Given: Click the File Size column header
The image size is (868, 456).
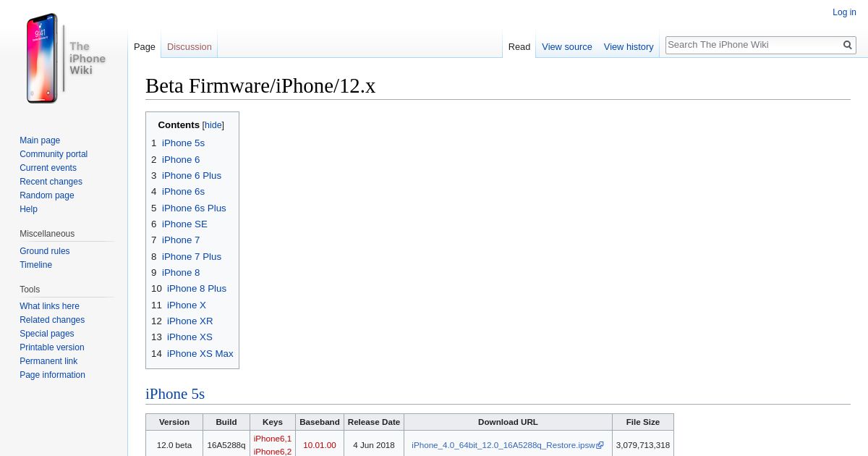Looking at the screenshot, I should pyautogui.click(x=643, y=422).
